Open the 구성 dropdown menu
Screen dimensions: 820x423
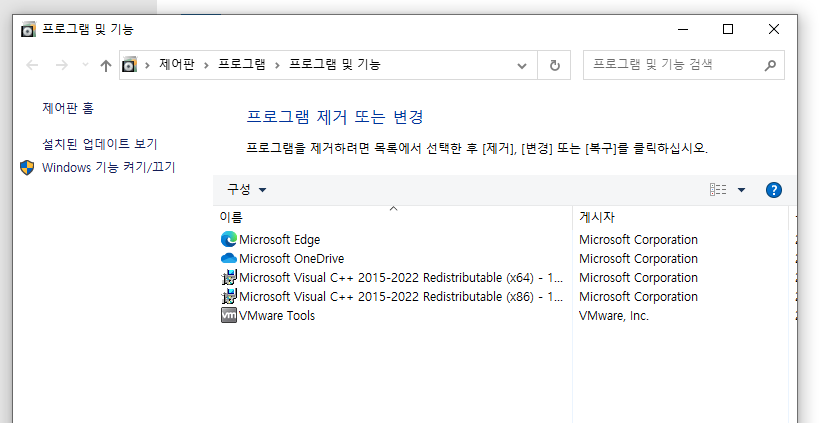(x=246, y=189)
